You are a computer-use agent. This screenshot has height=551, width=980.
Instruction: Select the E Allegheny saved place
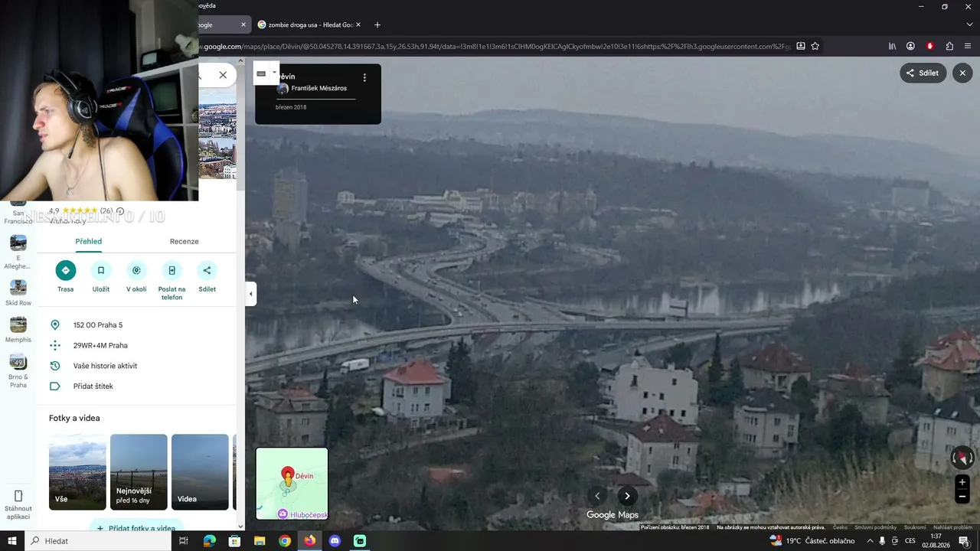(18, 252)
